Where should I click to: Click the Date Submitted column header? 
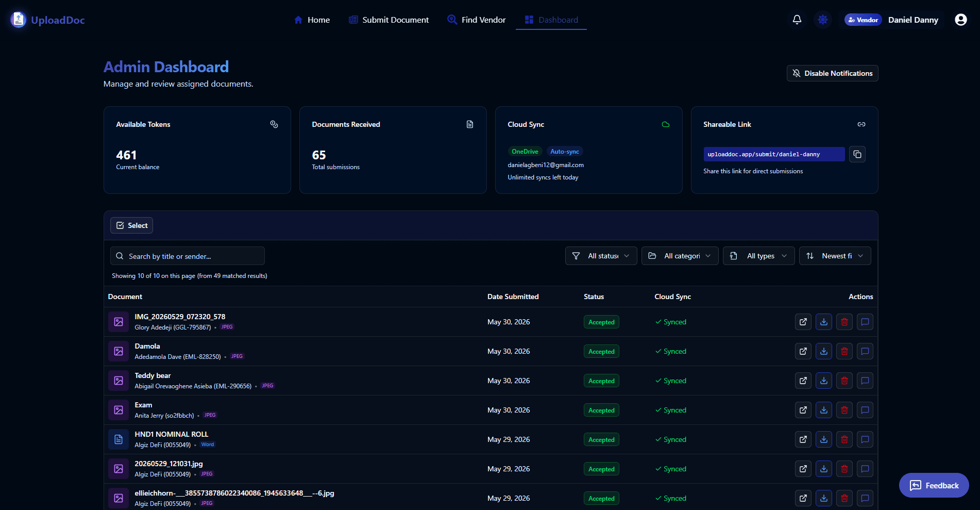(513, 297)
